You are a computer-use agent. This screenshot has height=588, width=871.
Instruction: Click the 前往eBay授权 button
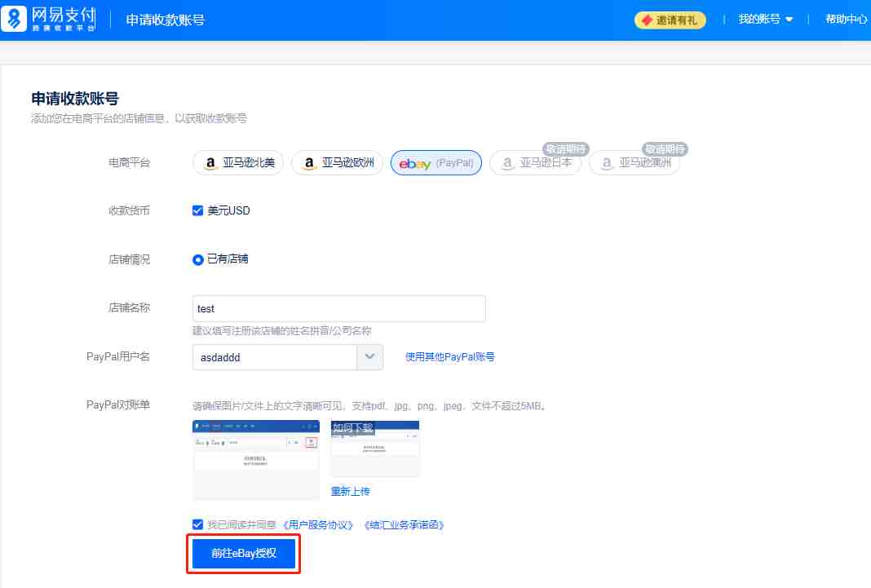tap(244, 554)
